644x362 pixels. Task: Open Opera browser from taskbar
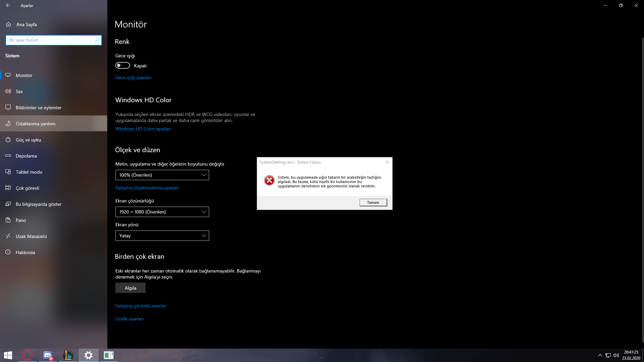click(x=27, y=355)
